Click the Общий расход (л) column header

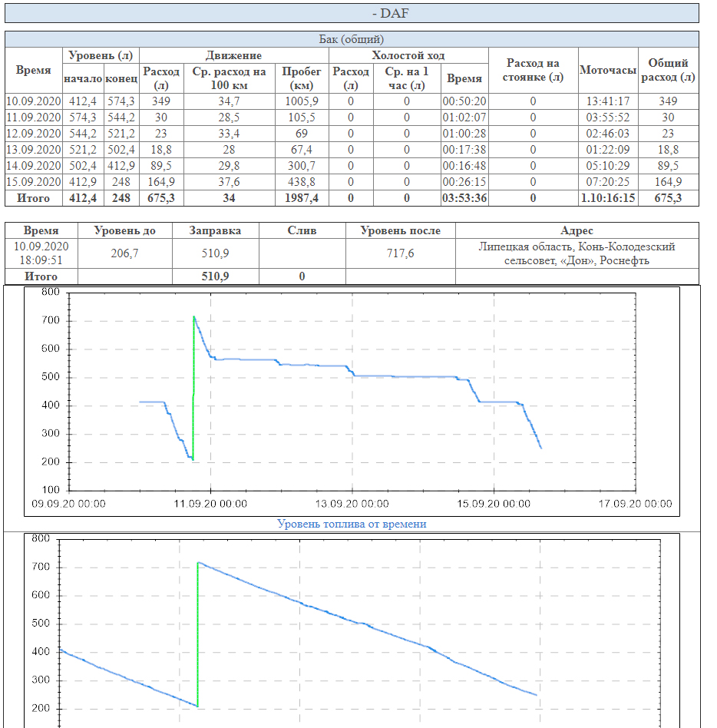pos(668,71)
